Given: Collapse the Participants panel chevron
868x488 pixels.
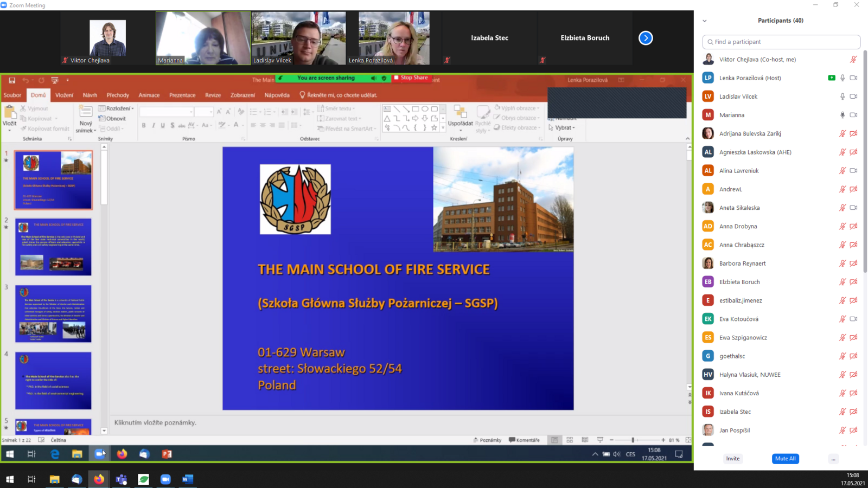Looking at the screenshot, I should pos(705,21).
